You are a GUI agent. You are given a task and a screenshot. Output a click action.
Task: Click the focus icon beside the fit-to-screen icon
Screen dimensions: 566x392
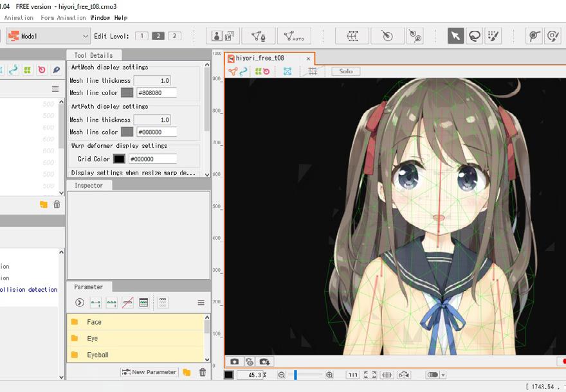coord(387,375)
